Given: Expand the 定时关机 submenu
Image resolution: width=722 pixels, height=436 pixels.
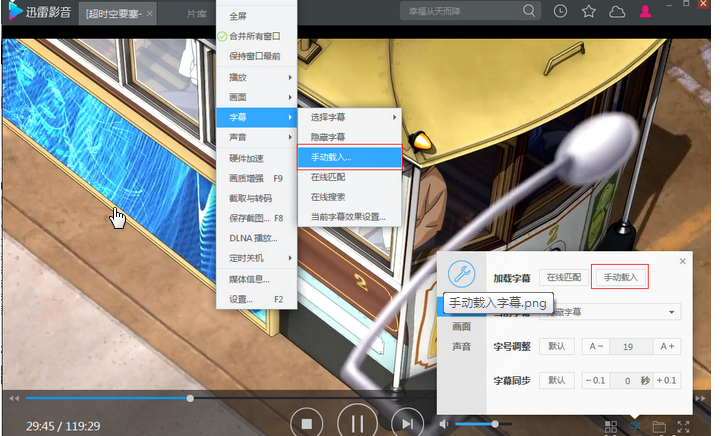Looking at the screenshot, I should [256, 257].
